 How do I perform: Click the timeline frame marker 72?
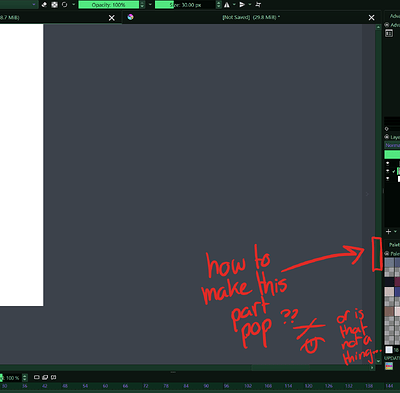coord(146,386)
